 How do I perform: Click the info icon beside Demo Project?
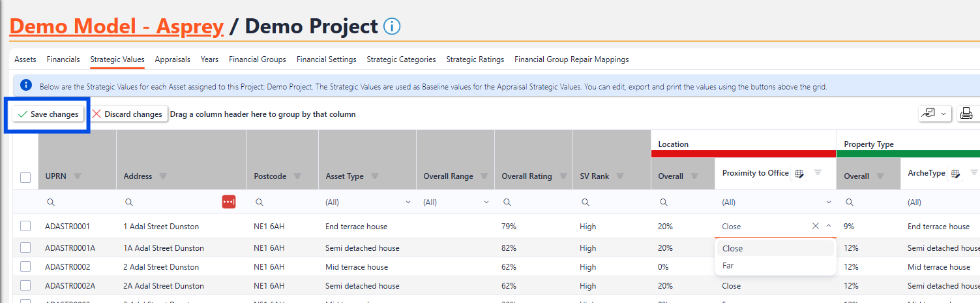coord(392,27)
